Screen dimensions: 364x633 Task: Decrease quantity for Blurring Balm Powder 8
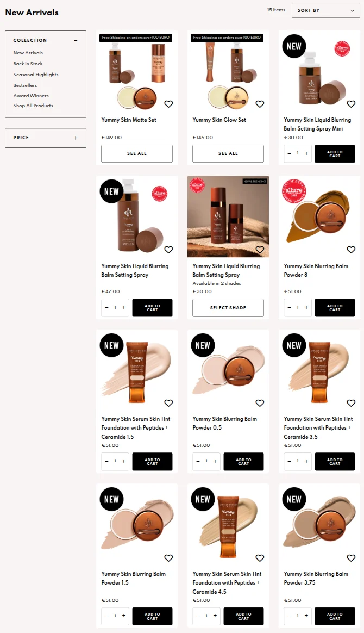coord(289,307)
